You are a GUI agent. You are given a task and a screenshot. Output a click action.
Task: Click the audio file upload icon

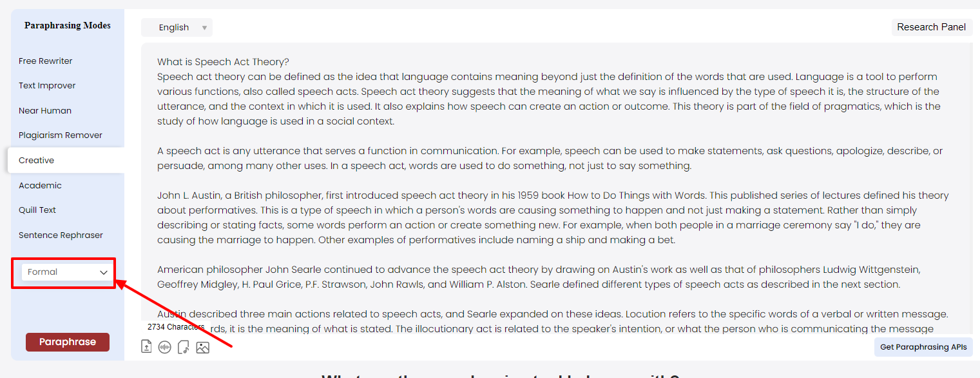tap(184, 348)
